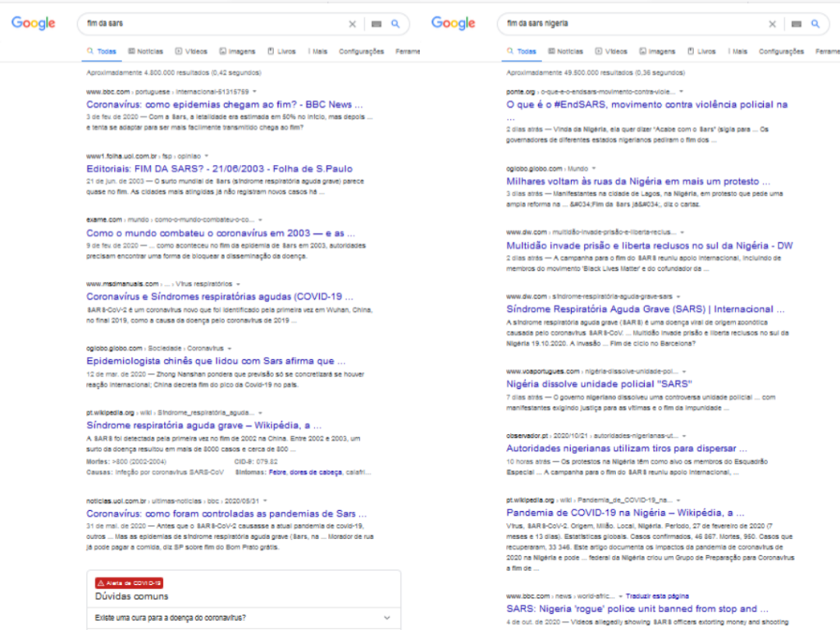Click the 'Dúvidas comuns' heading
Image resolution: width=840 pixels, height=630 pixels.
click(x=132, y=596)
